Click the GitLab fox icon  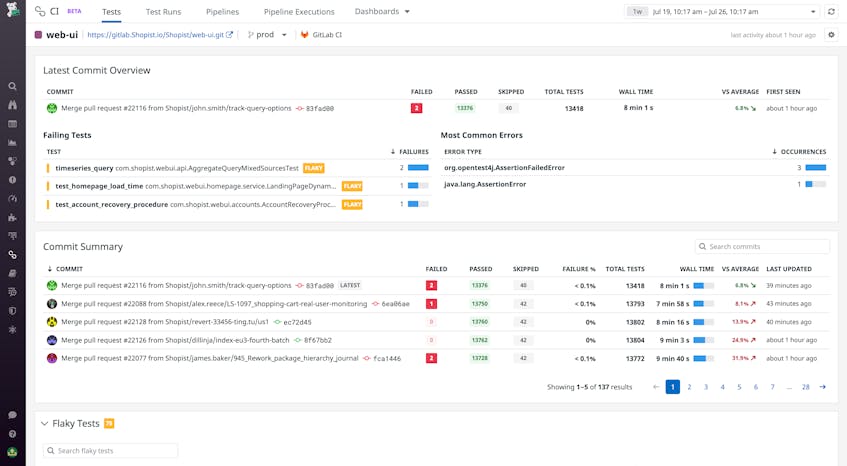pyautogui.click(x=305, y=35)
